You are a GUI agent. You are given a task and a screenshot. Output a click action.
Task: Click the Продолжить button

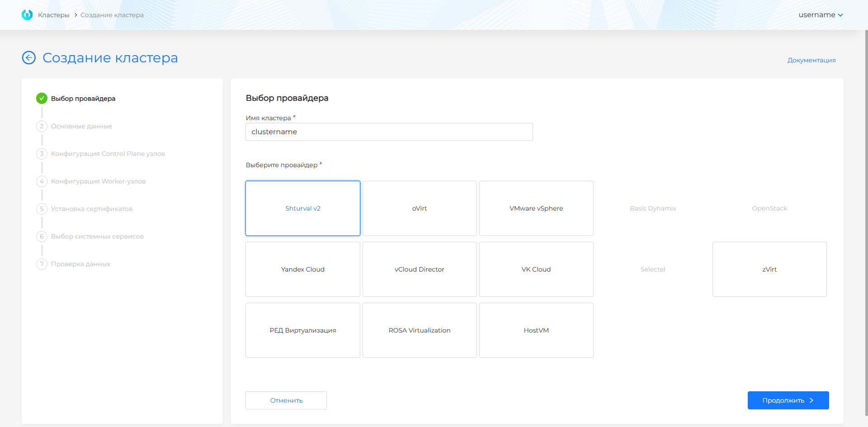[x=788, y=400]
